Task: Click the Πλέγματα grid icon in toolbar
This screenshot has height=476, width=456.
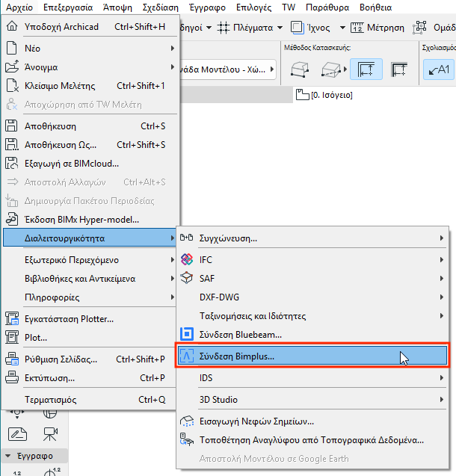Action: click(x=224, y=28)
